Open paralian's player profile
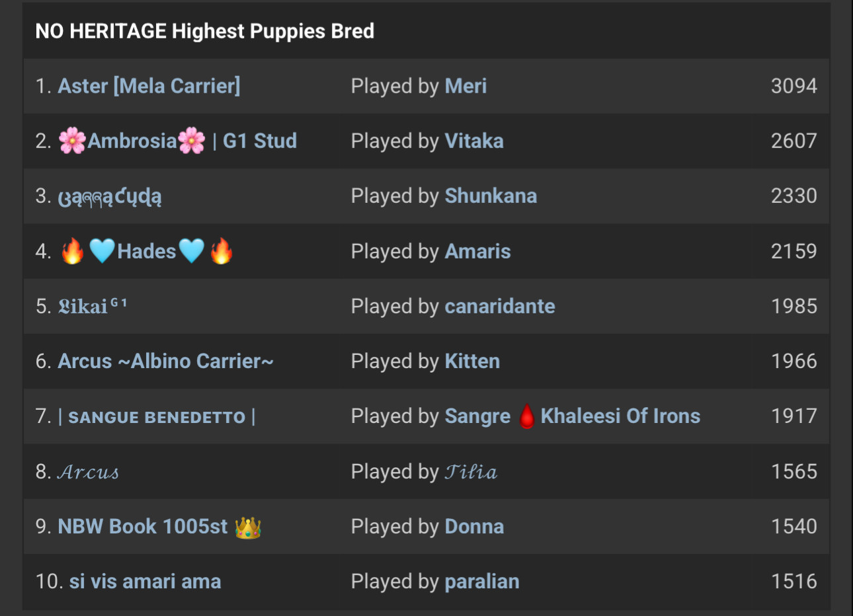Viewport: 853px width, 616px height. point(482,582)
